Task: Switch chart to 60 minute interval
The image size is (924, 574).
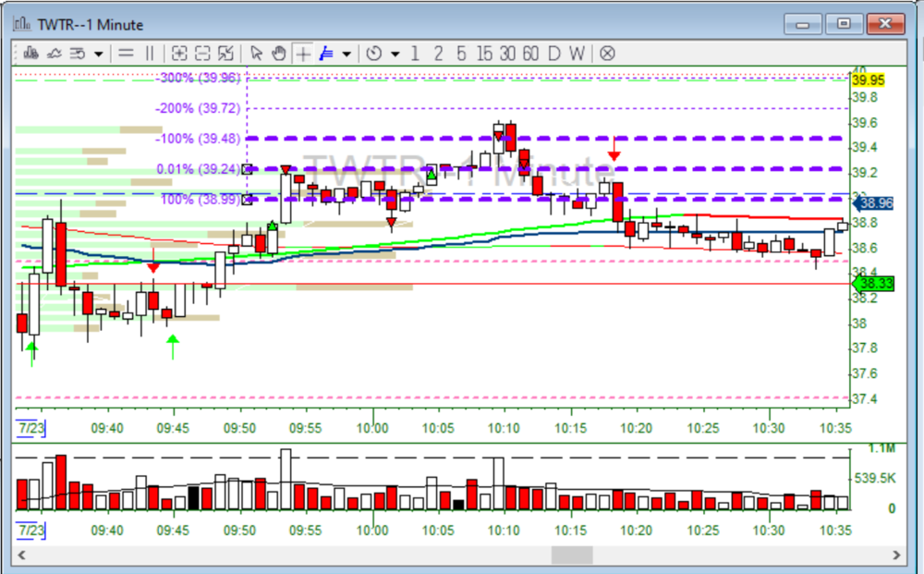Action: (529, 54)
